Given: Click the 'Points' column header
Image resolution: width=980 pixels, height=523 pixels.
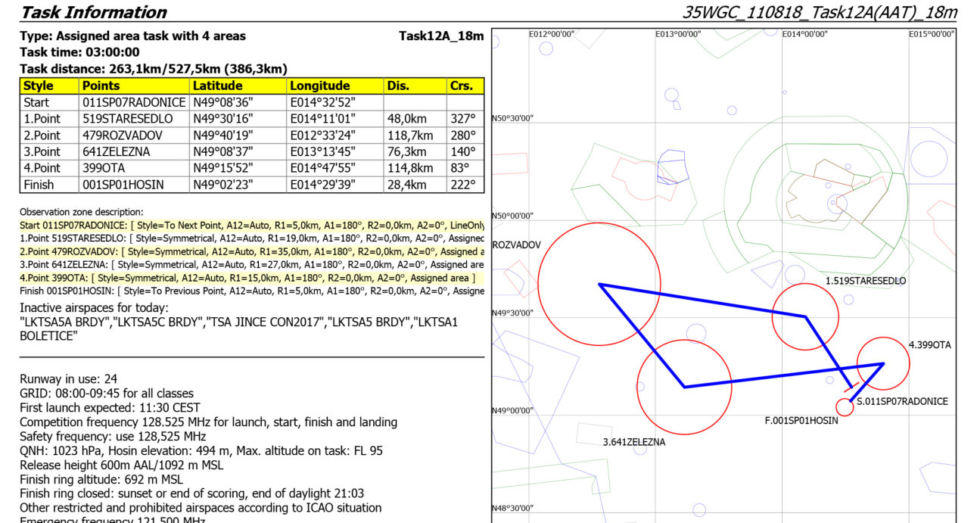Looking at the screenshot, I should pos(101,86).
